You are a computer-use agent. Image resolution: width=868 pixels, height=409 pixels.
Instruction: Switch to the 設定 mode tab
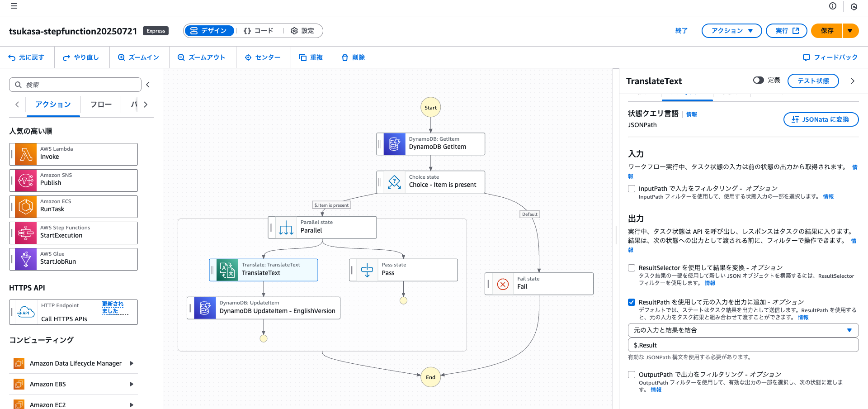point(302,31)
